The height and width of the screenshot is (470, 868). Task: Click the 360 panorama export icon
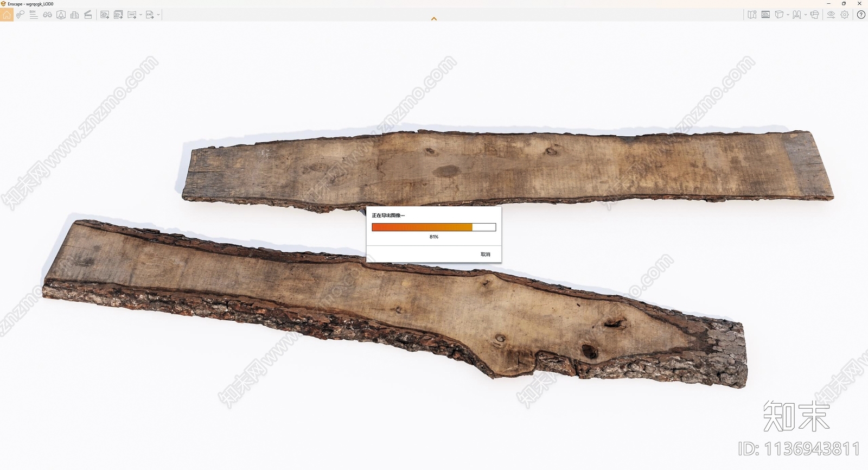click(x=132, y=15)
